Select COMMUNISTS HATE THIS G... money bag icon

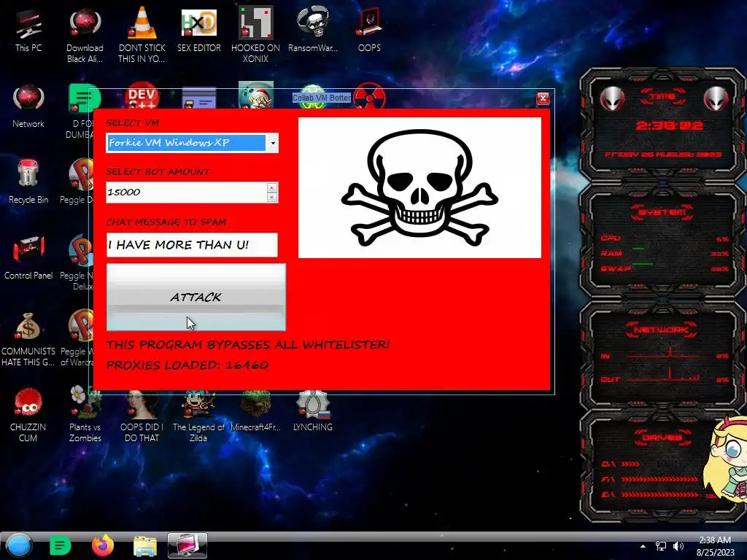(x=28, y=339)
